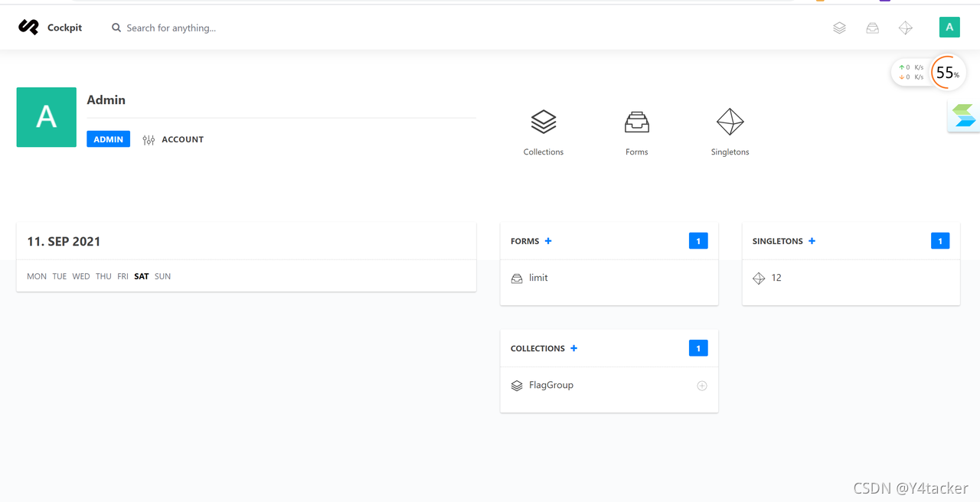Image resolution: width=980 pixels, height=502 pixels.
Task: Click the Cockpit brand name link
Action: coord(64,28)
